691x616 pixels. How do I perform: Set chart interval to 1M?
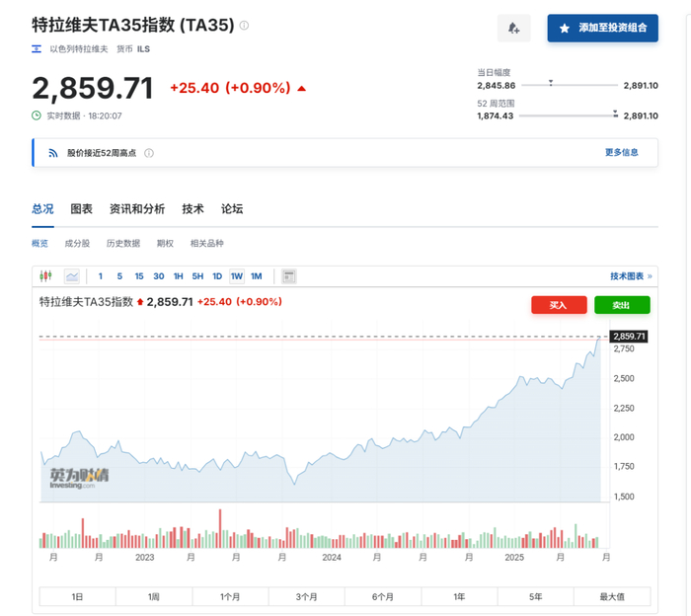point(256,276)
